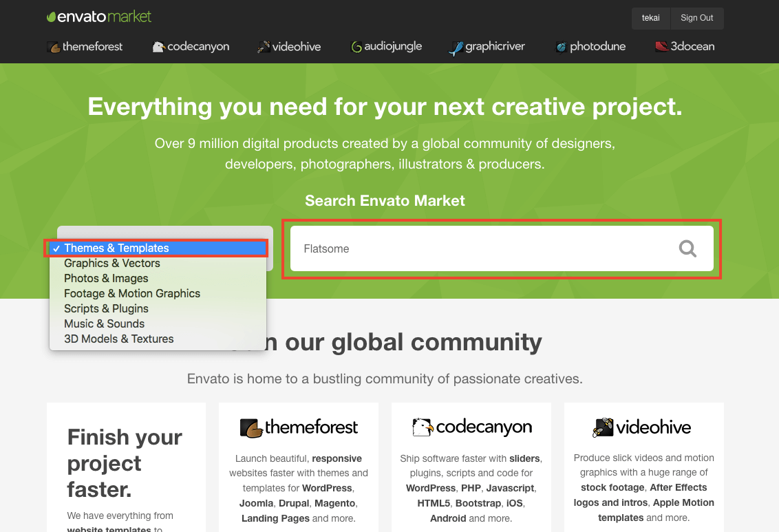
Task: Click the magnifying glass search icon
Action: 687,248
